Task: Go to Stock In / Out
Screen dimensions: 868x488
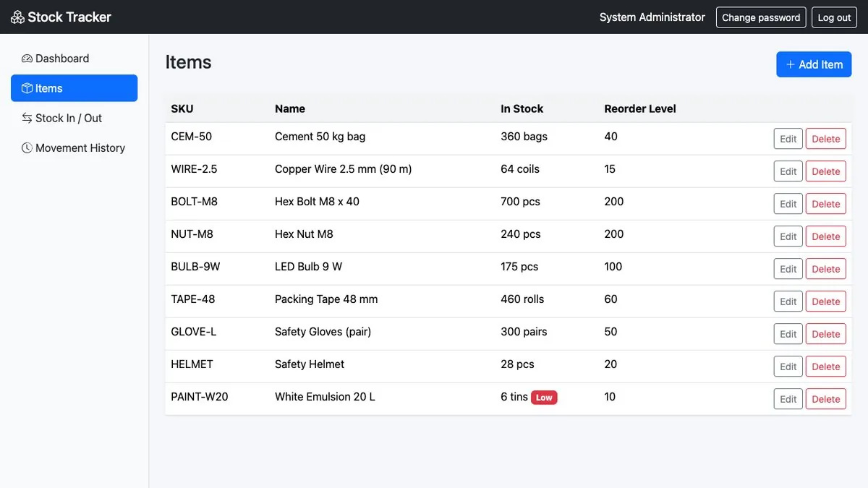Action: [74, 118]
